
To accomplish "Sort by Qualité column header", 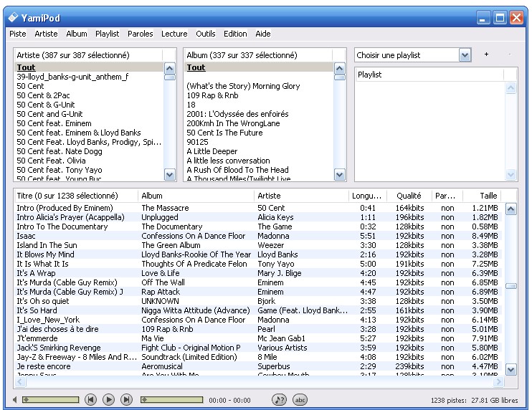I will (408, 196).
